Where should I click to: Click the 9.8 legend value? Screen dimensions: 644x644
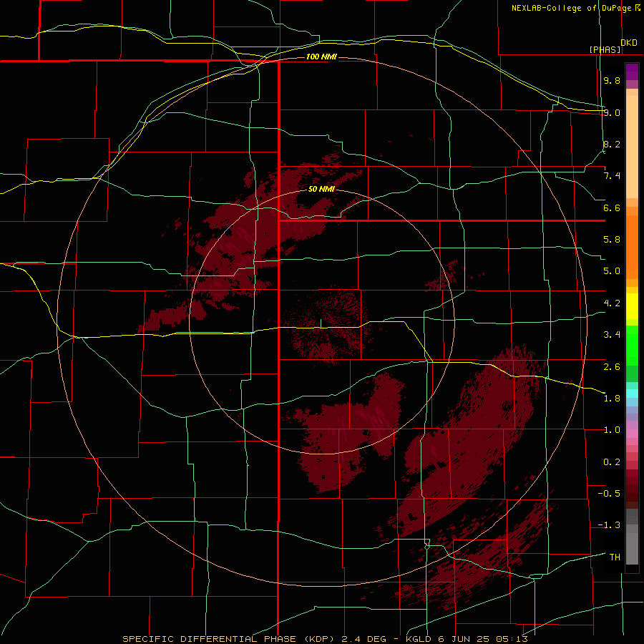[x=612, y=80]
